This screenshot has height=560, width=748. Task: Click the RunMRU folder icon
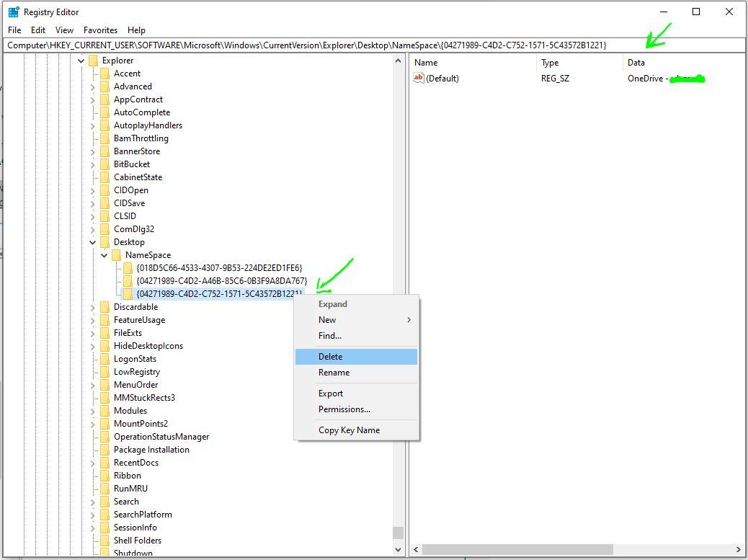(x=103, y=488)
